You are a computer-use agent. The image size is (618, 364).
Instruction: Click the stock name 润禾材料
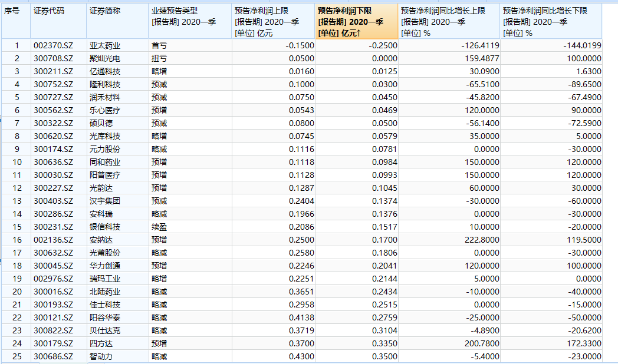coord(105,98)
